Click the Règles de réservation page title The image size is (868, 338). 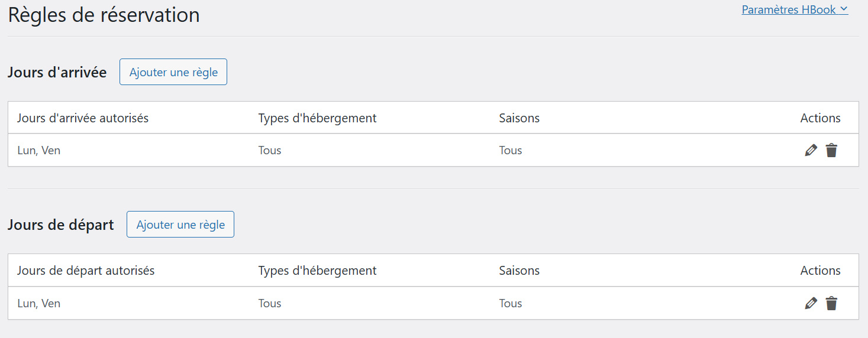(x=104, y=15)
